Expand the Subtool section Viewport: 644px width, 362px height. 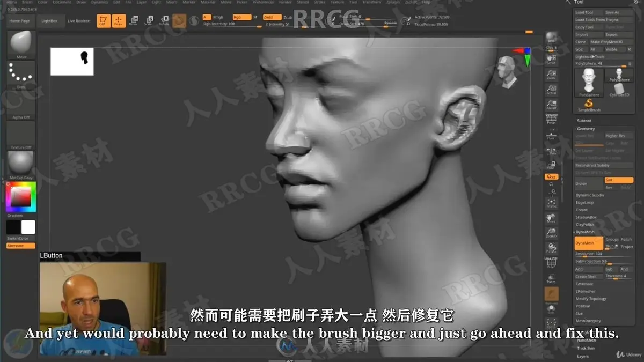(583, 121)
